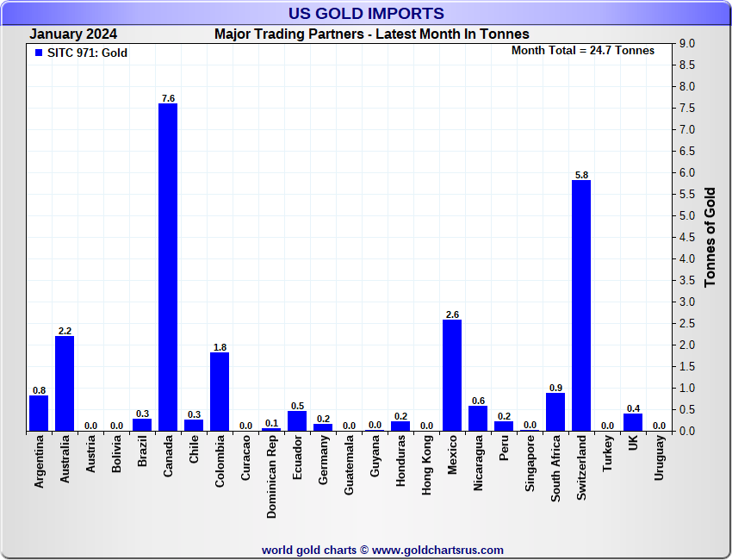The width and height of the screenshot is (732, 560).
Task: Click the 'Hong Kong' axis label
Action: (x=426, y=464)
